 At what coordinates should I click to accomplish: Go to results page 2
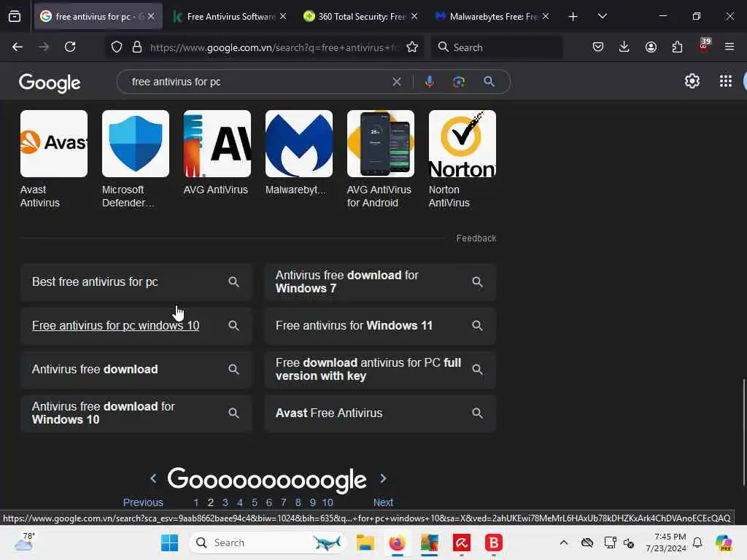coord(211,502)
